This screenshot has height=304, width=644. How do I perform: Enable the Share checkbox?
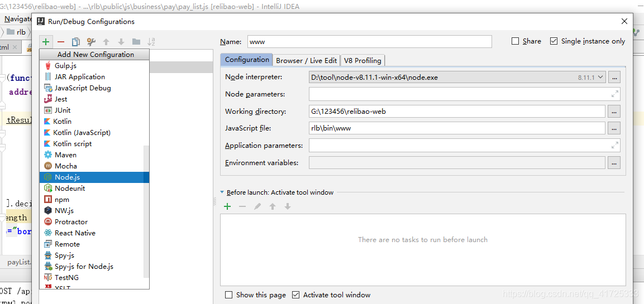point(516,41)
